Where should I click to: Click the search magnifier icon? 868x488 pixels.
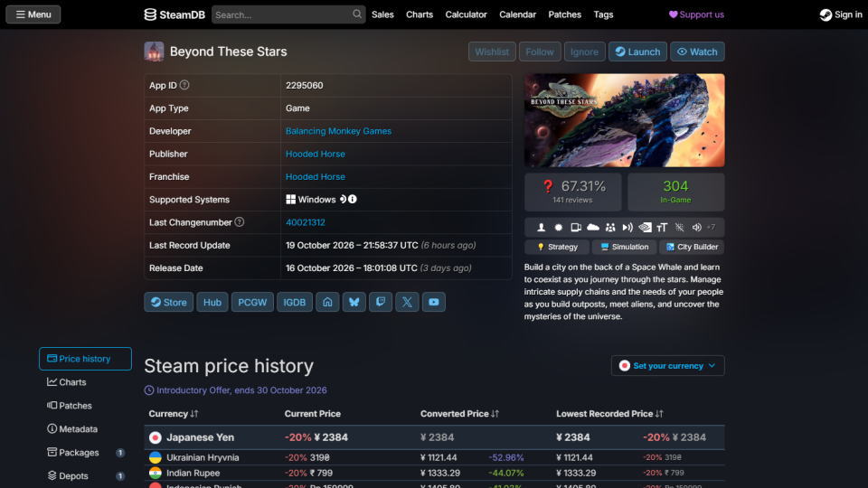coord(357,14)
